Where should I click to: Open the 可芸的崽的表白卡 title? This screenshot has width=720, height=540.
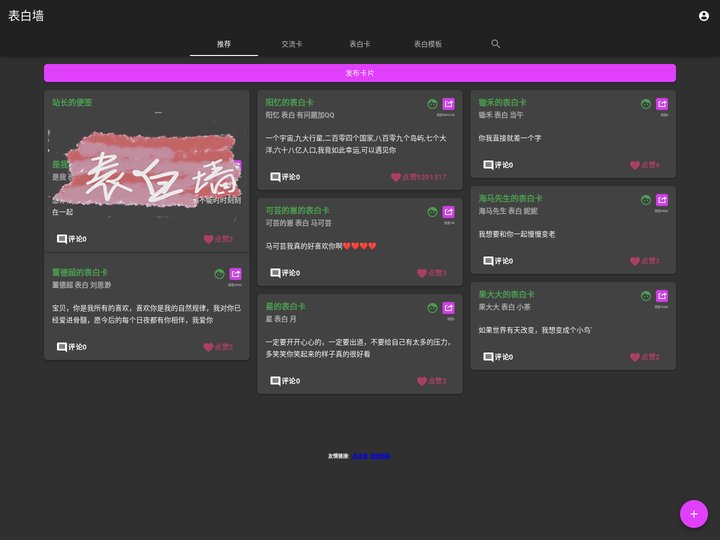click(x=297, y=210)
